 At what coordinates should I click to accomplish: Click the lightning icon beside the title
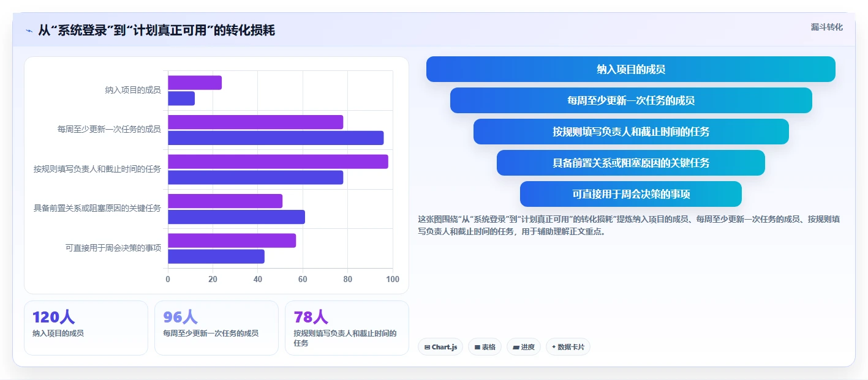29,31
